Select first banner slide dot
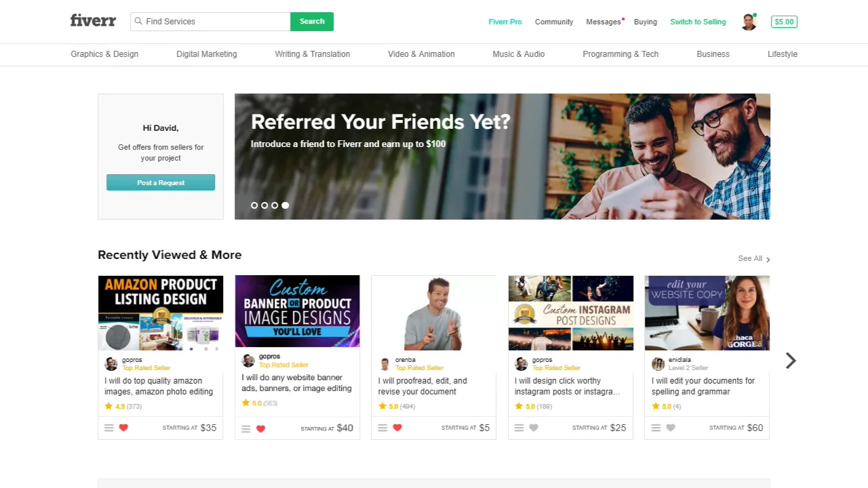The image size is (868, 488). coord(254,205)
